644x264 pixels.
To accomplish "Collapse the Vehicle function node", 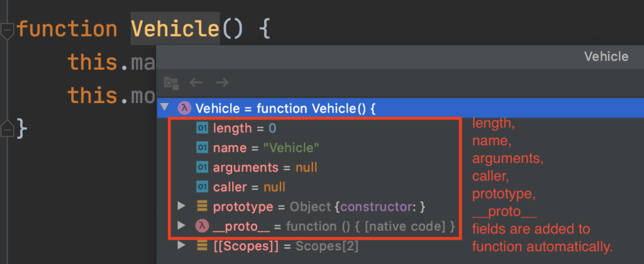I will [165, 108].
